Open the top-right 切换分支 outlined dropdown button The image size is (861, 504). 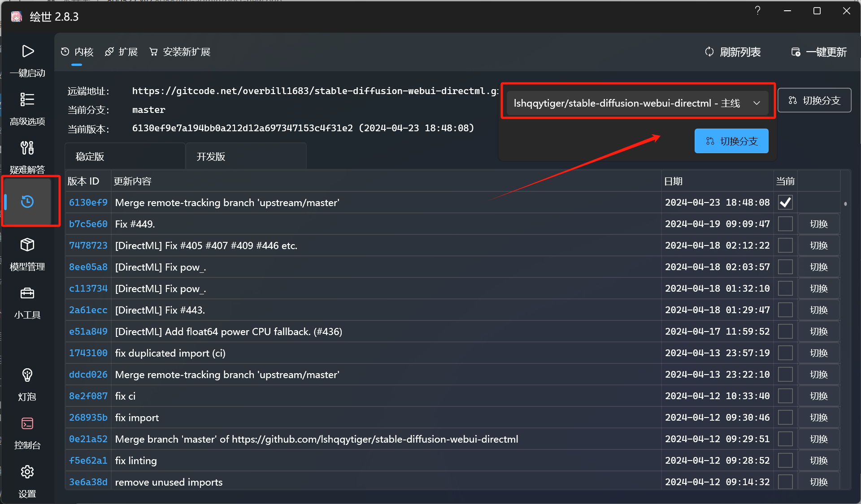coord(814,100)
